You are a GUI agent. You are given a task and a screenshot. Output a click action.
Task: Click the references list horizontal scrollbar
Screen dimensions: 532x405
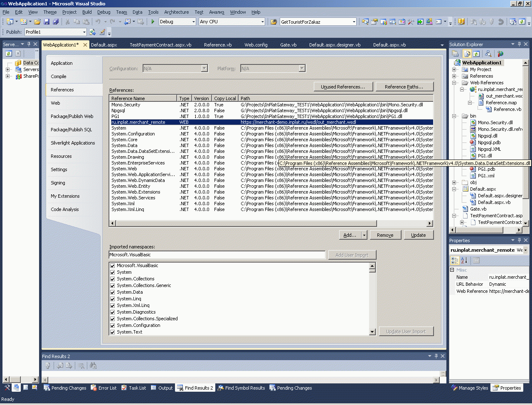[271, 223]
